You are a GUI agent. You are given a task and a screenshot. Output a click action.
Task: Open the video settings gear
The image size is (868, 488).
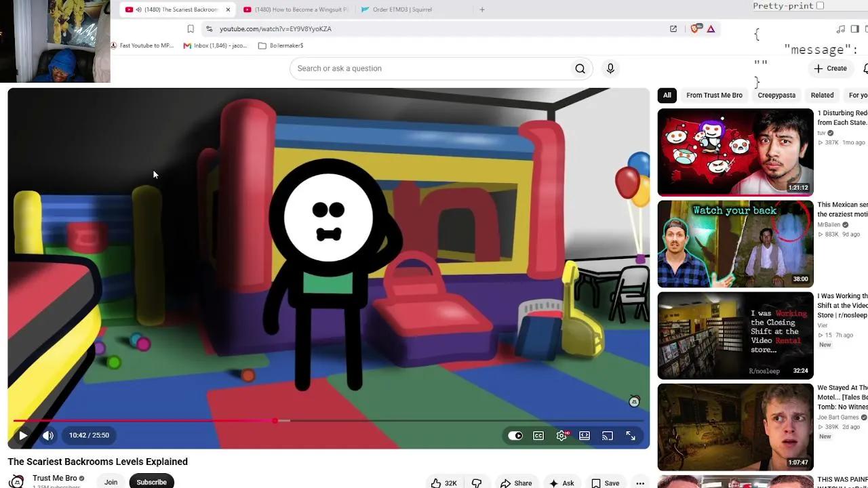(561, 436)
